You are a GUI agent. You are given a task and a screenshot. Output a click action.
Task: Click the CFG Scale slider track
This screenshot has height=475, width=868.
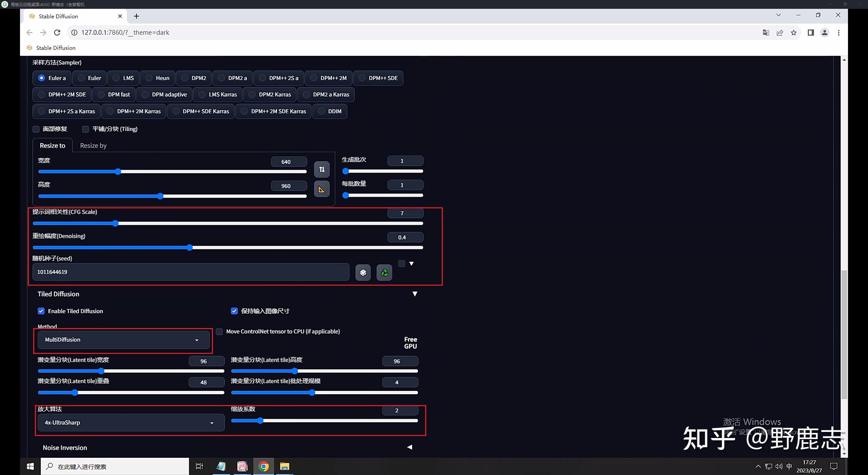point(228,223)
